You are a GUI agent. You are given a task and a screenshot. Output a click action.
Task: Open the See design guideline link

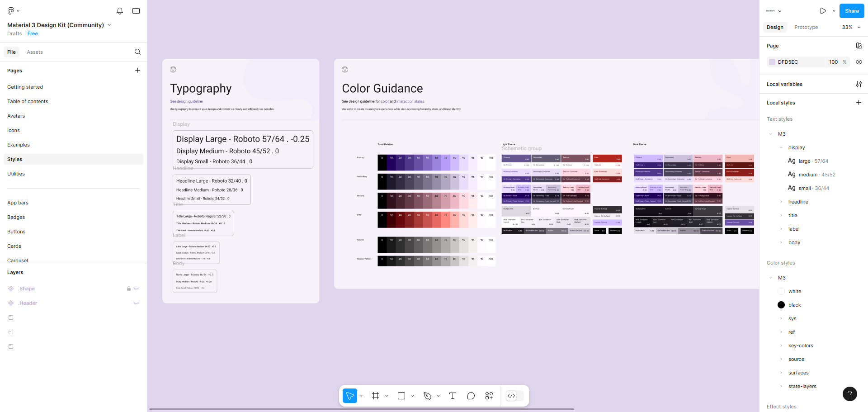click(186, 101)
